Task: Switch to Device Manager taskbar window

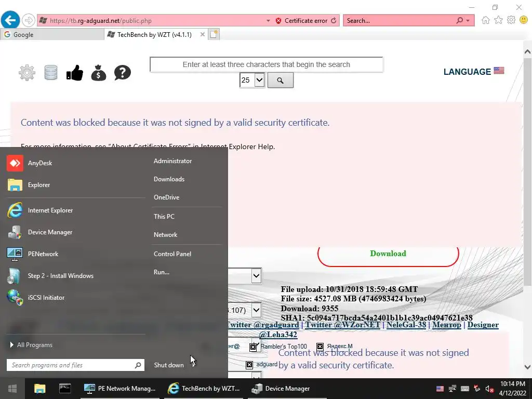Action: click(287, 389)
